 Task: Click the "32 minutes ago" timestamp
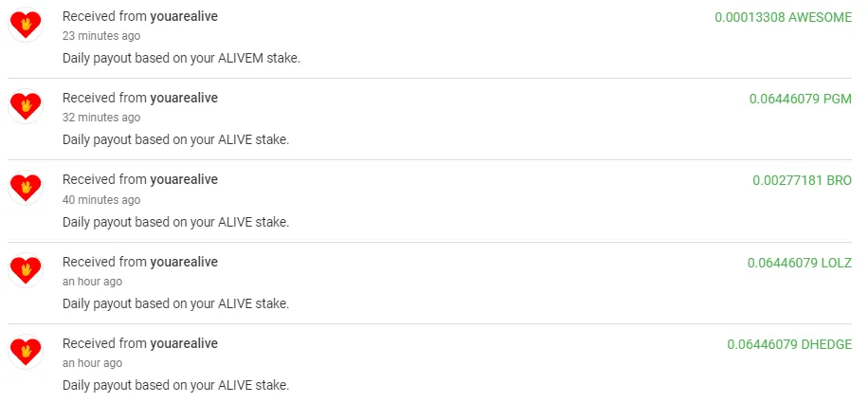[x=101, y=118]
